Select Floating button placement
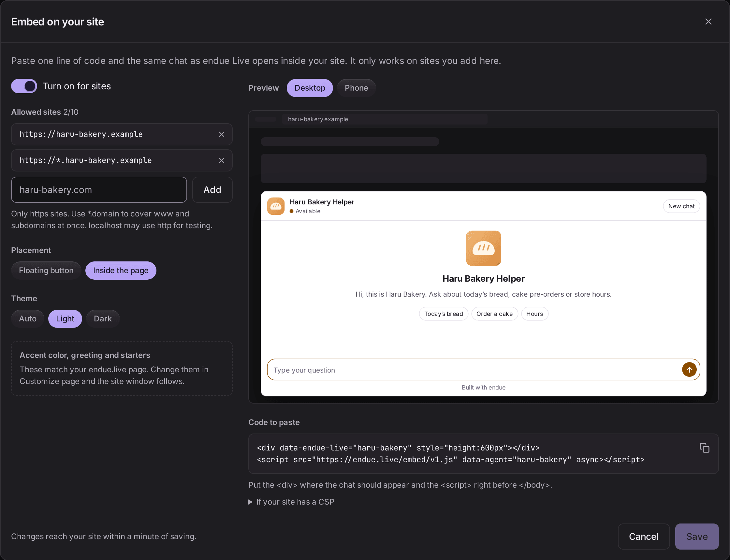This screenshot has width=730, height=560. [x=46, y=270]
